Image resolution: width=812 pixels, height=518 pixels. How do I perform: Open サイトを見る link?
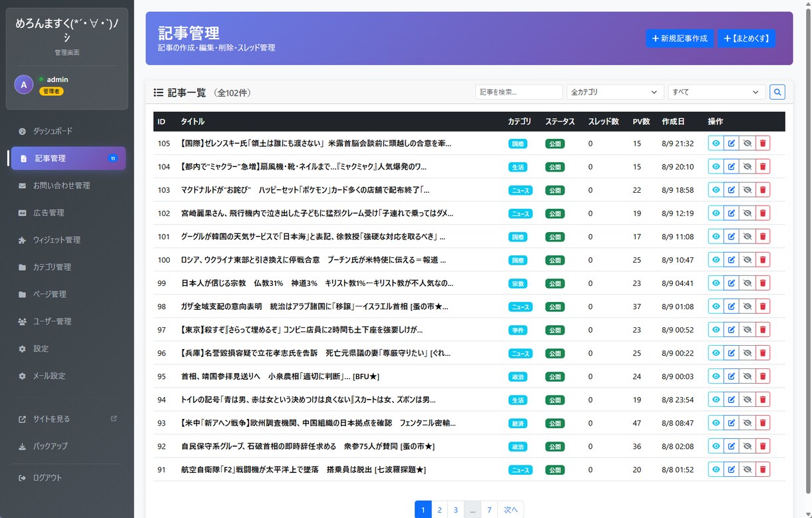[67, 419]
